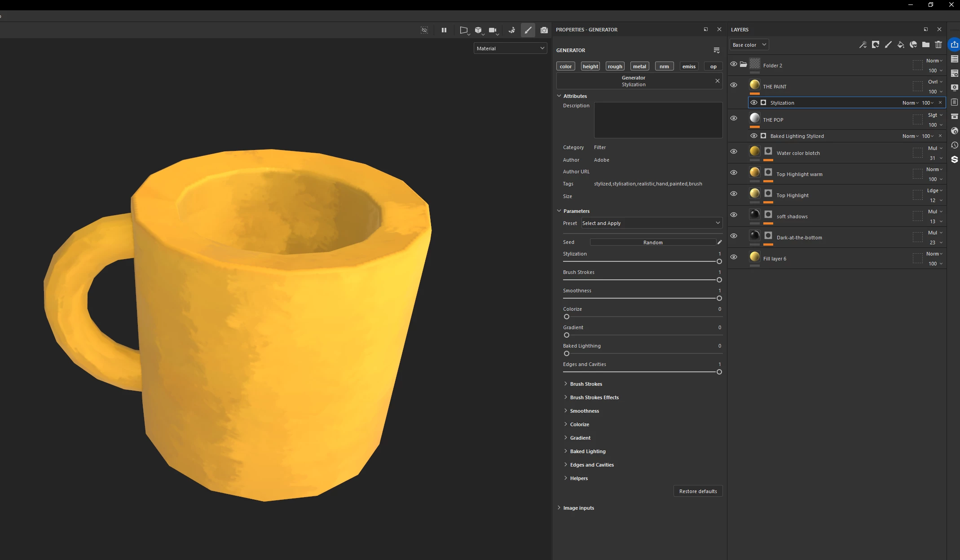
Task: Click the camera screenshot icon
Action: 544,30
